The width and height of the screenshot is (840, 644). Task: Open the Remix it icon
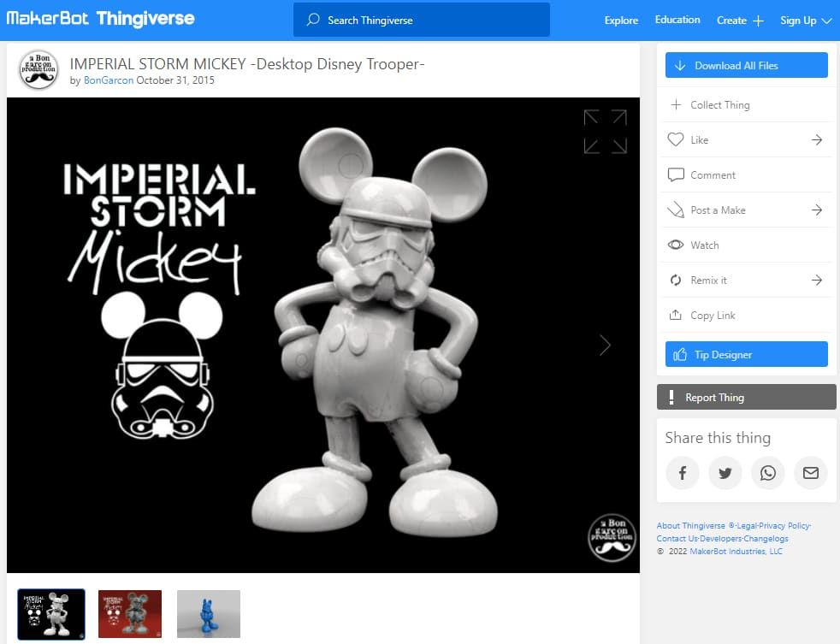click(677, 280)
